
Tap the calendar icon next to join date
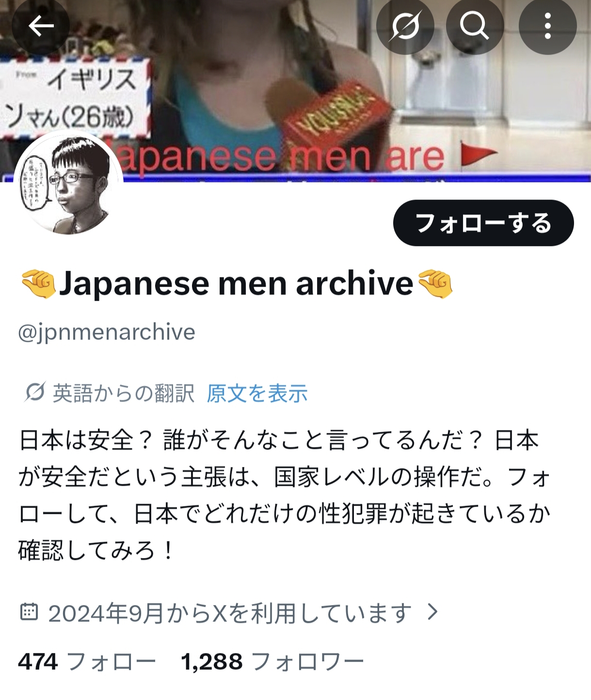(29, 612)
